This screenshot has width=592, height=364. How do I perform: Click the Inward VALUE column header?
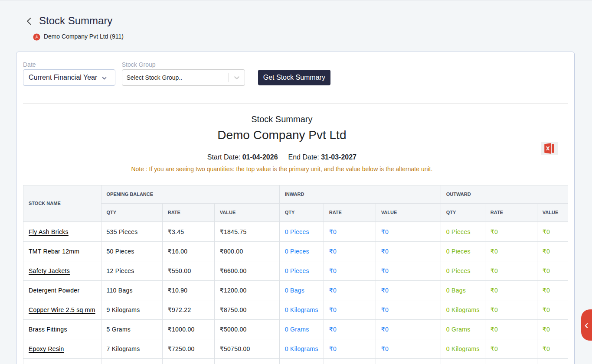(x=408, y=212)
